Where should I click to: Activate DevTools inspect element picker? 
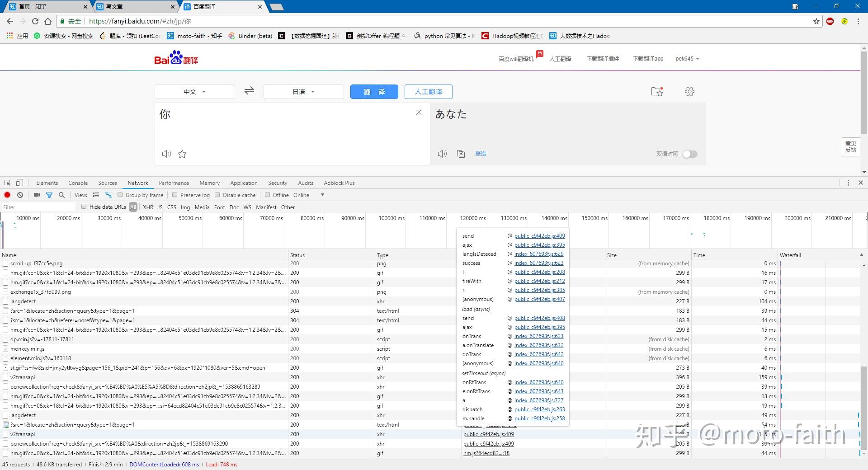tap(8, 183)
